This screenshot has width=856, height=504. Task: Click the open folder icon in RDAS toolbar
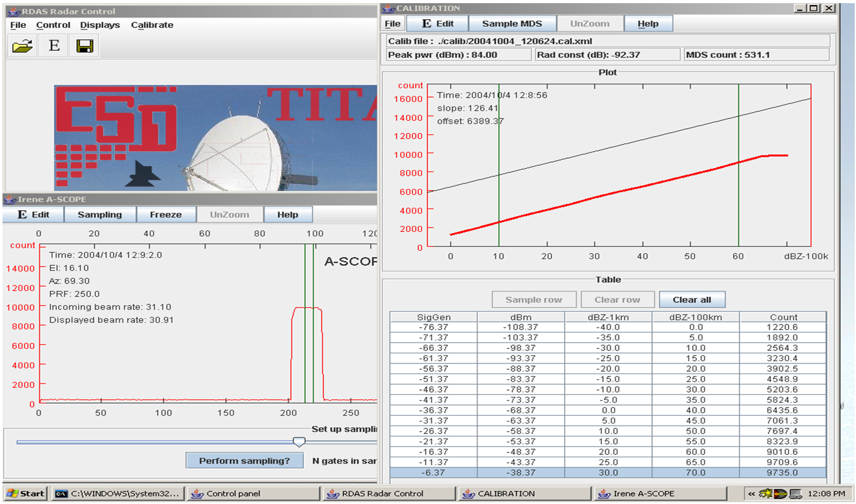[x=23, y=46]
